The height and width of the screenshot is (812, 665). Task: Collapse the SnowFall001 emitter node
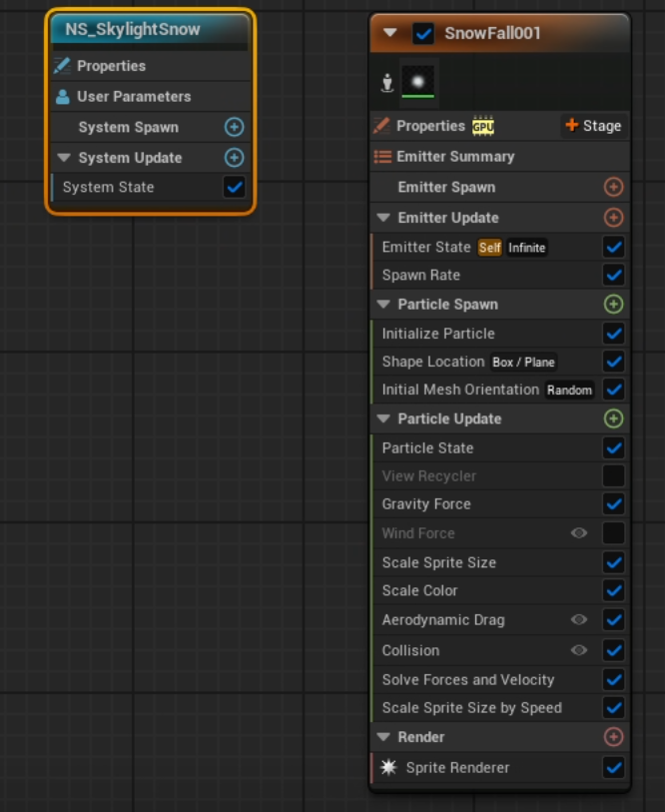[x=390, y=33]
